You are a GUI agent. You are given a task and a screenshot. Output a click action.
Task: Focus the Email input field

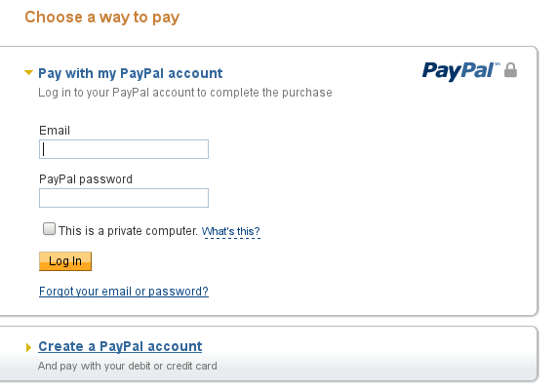(x=124, y=149)
